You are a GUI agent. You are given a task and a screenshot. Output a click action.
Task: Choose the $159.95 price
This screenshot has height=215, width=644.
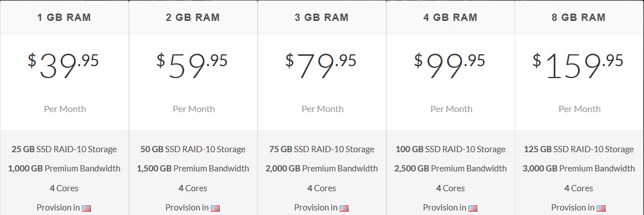coord(578,66)
